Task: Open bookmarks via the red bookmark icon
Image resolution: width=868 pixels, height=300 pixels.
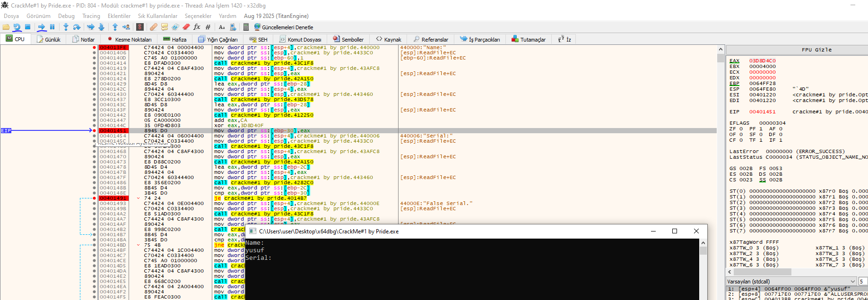Action: [186, 27]
